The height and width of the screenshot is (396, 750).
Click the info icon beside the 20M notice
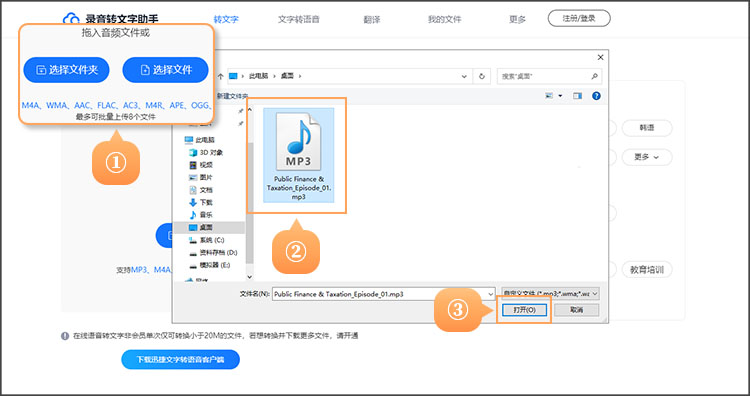(x=65, y=336)
